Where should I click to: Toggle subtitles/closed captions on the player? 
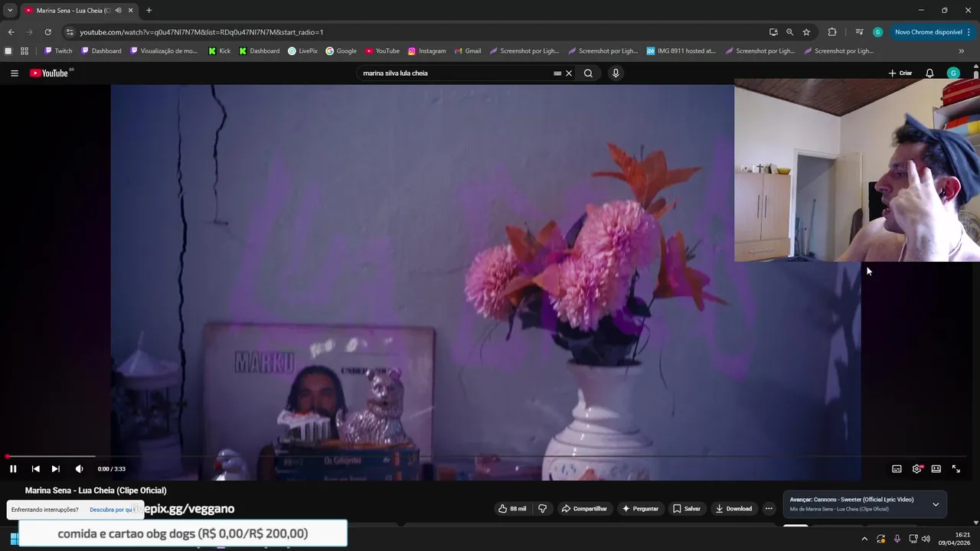click(x=897, y=469)
